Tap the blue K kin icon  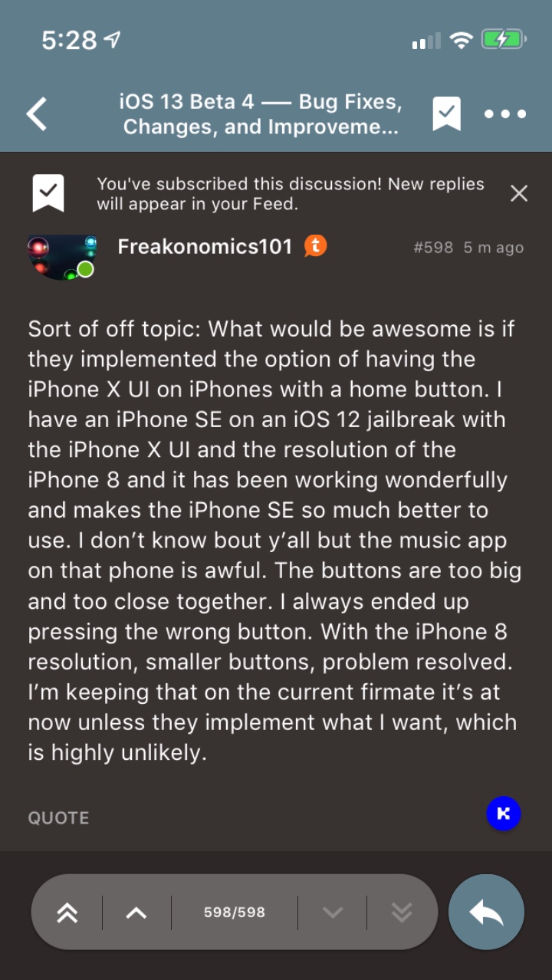(504, 814)
